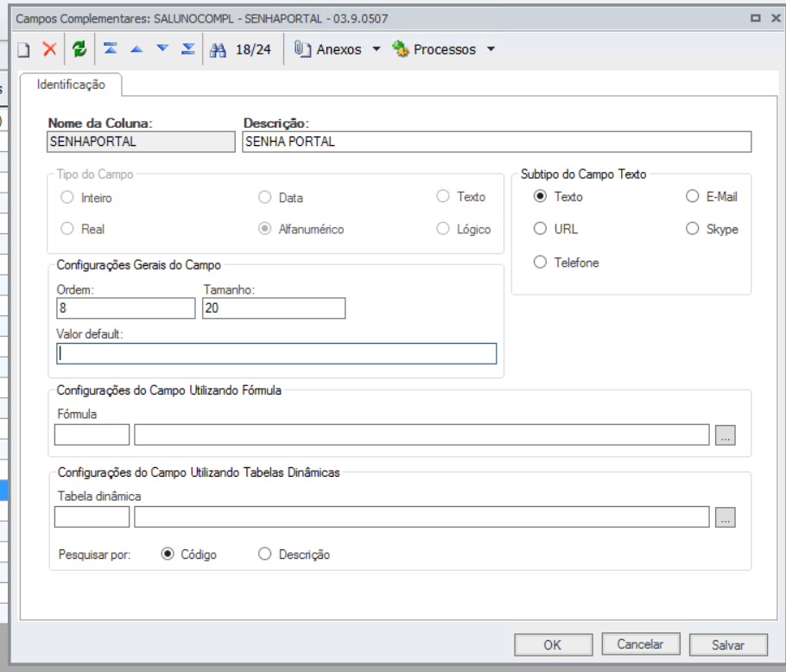The image size is (786, 672).
Task: Click the Ordem input field
Action: 126,308
